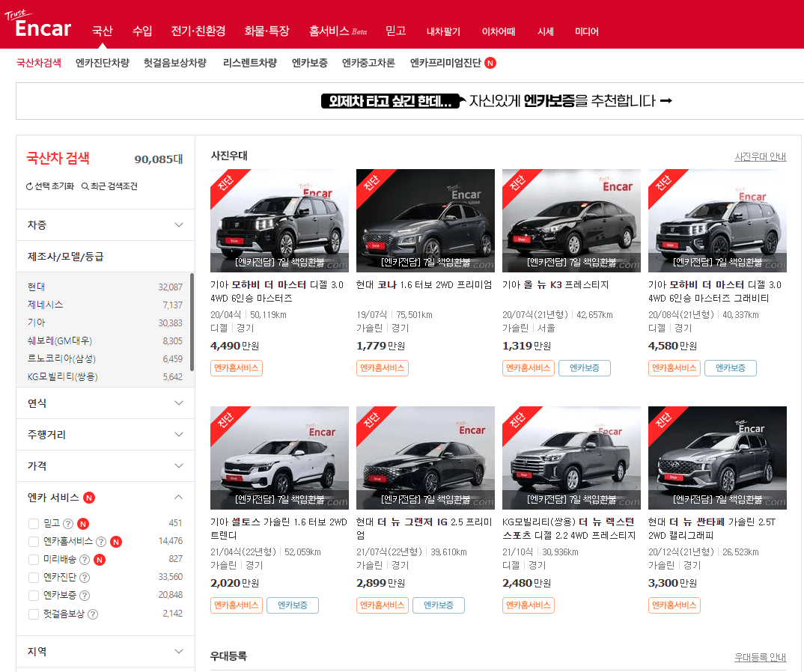Click the help icon next to 엔카홈서비스 filter
This screenshot has height=672, width=804.
coord(101,542)
